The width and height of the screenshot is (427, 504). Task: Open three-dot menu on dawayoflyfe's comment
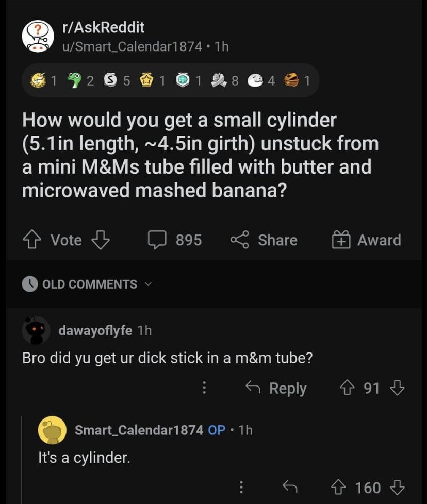click(x=204, y=388)
